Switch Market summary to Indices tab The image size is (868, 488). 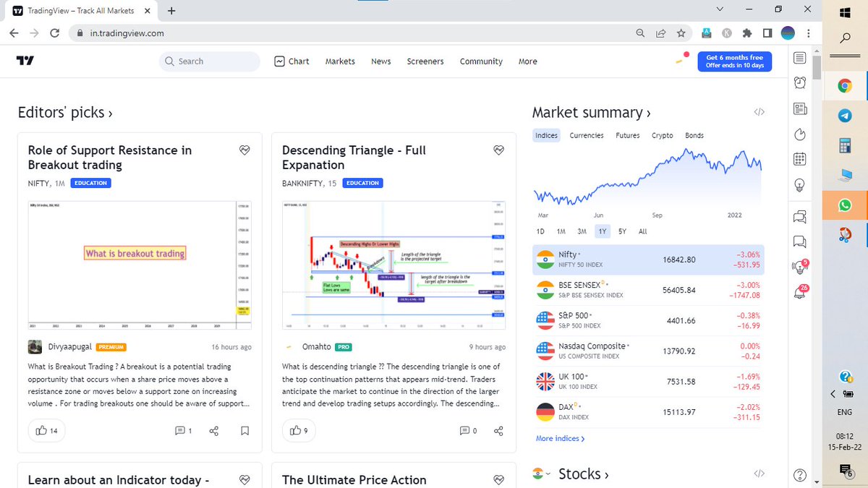coord(546,135)
